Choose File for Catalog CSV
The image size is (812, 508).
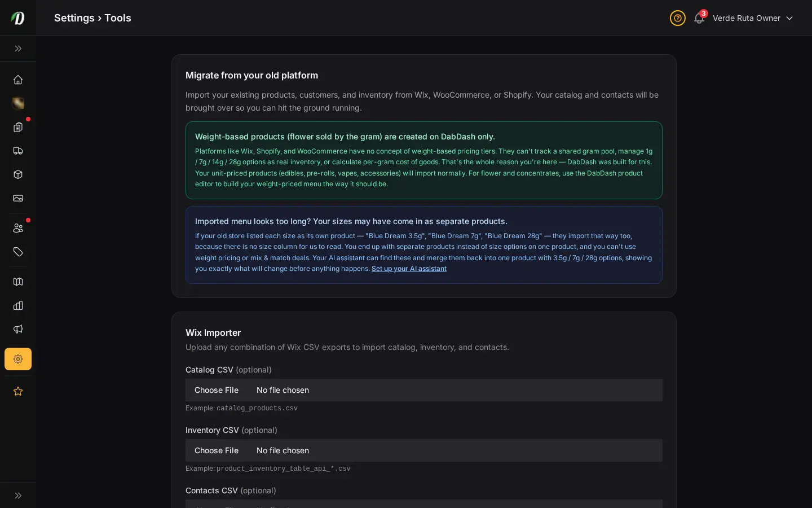click(x=217, y=390)
